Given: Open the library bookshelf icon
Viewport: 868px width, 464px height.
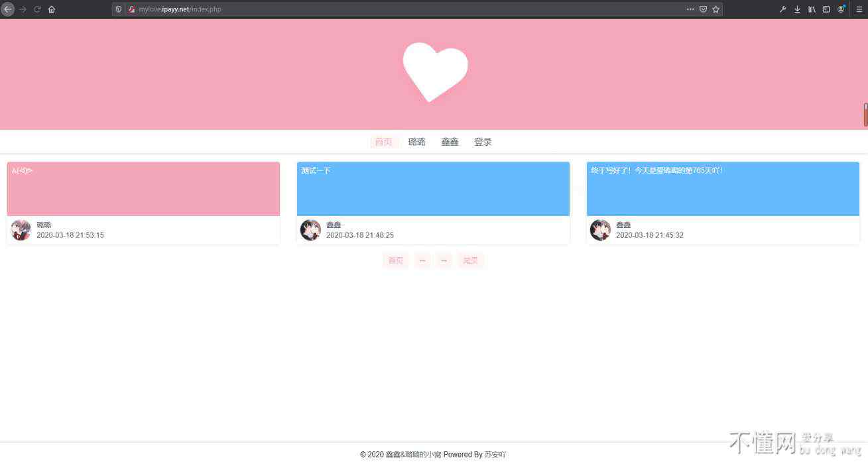Looking at the screenshot, I should (x=812, y=9).
